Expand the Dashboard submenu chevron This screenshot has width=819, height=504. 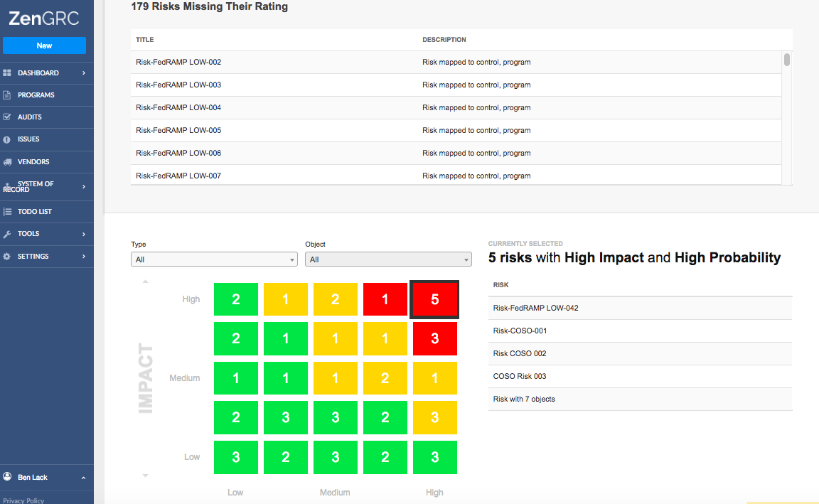(84, 73)
